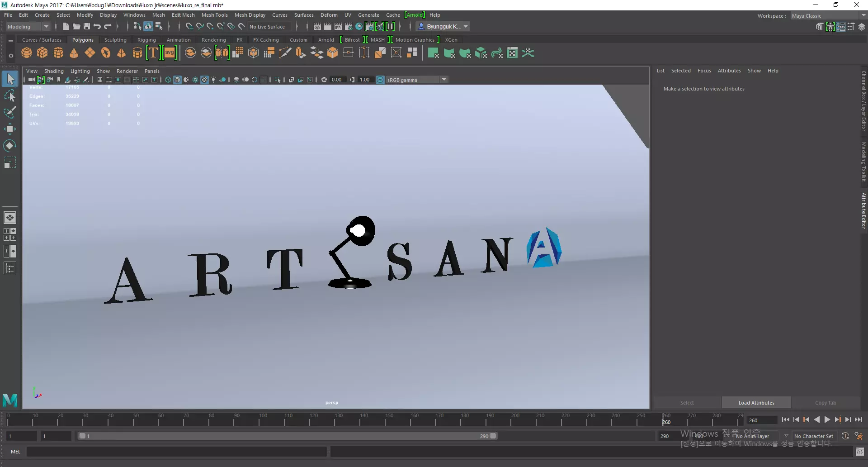
Task: Create a polygon cube from the shelf
Action: 42,53
